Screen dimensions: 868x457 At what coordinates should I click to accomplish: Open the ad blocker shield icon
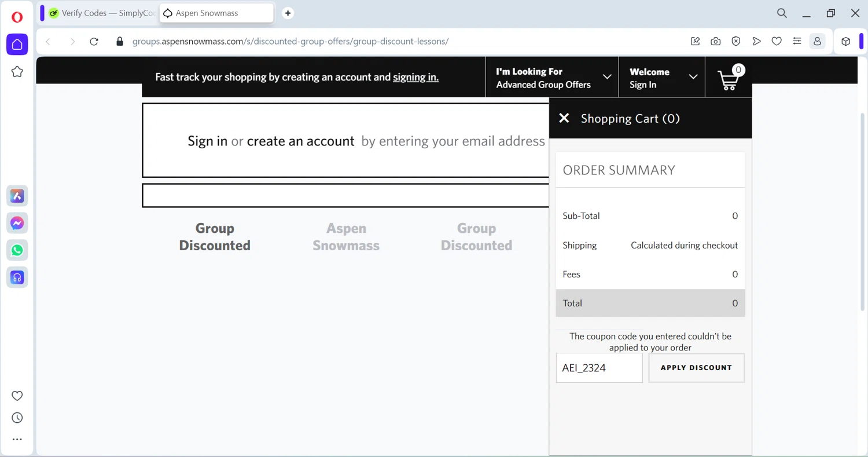(x=736, y=42)
